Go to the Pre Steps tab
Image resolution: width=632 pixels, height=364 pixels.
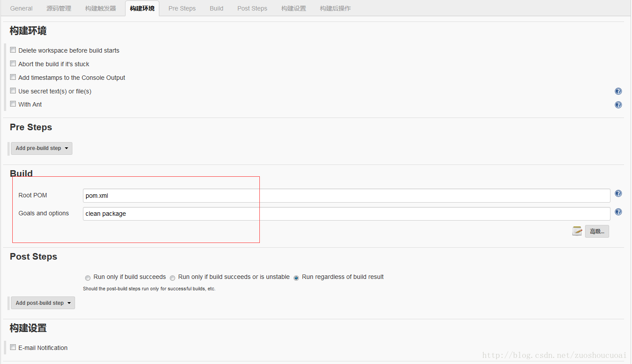coord(182,8)
